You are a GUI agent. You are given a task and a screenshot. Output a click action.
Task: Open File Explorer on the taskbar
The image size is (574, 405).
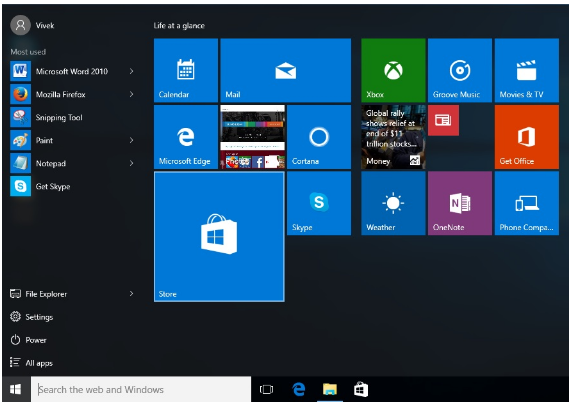click(x=330, y=389)
